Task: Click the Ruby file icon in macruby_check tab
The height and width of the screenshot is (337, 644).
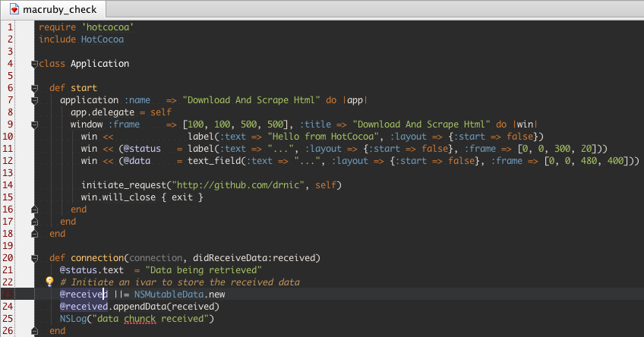Action: pos(14,9)
